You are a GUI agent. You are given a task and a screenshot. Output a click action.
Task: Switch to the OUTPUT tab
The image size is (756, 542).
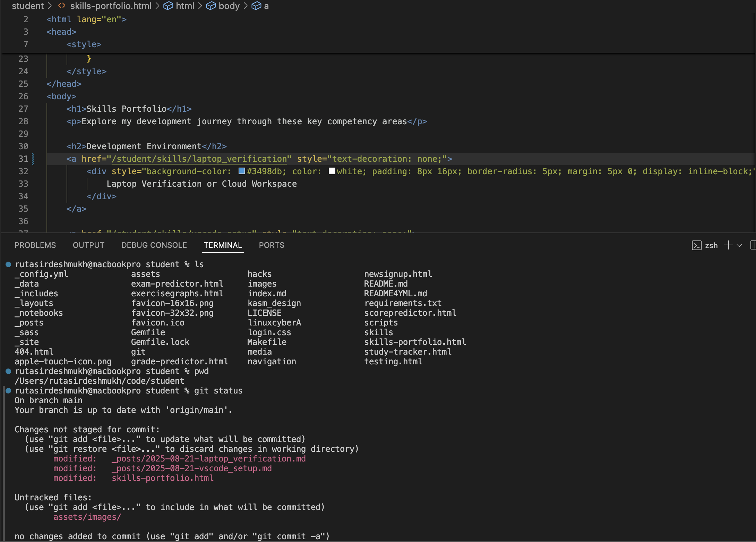[x=88, y=245]
